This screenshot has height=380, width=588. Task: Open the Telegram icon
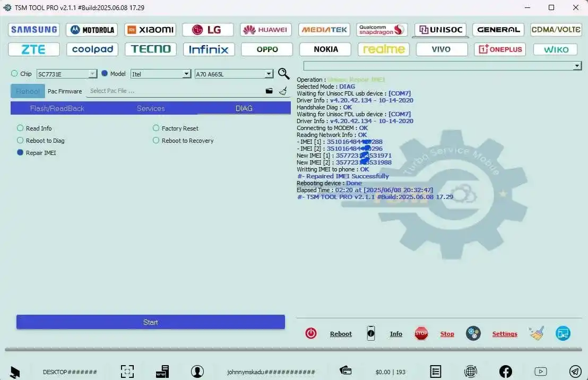click(575, 372)
